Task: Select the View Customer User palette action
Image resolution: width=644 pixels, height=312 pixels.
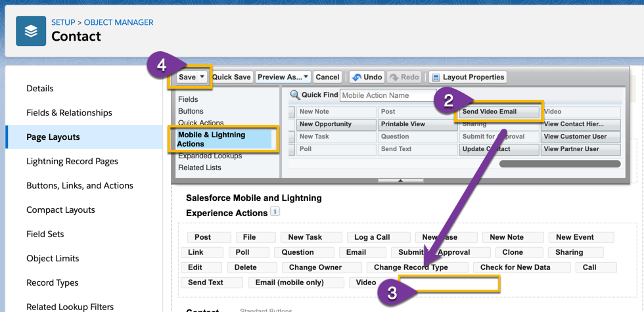Action: point(580,137)
